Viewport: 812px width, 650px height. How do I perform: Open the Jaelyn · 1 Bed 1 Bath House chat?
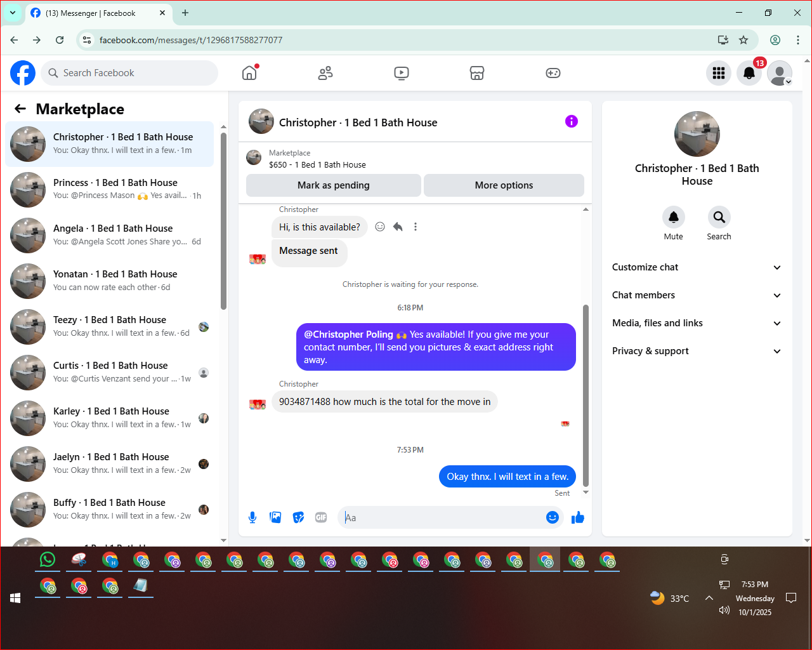click(109, 464)
